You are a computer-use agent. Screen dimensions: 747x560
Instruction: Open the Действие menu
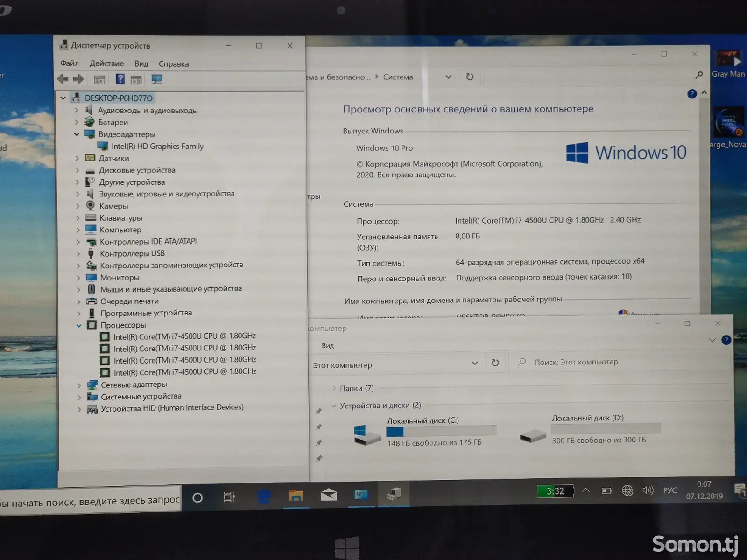(x=107, y=63)
